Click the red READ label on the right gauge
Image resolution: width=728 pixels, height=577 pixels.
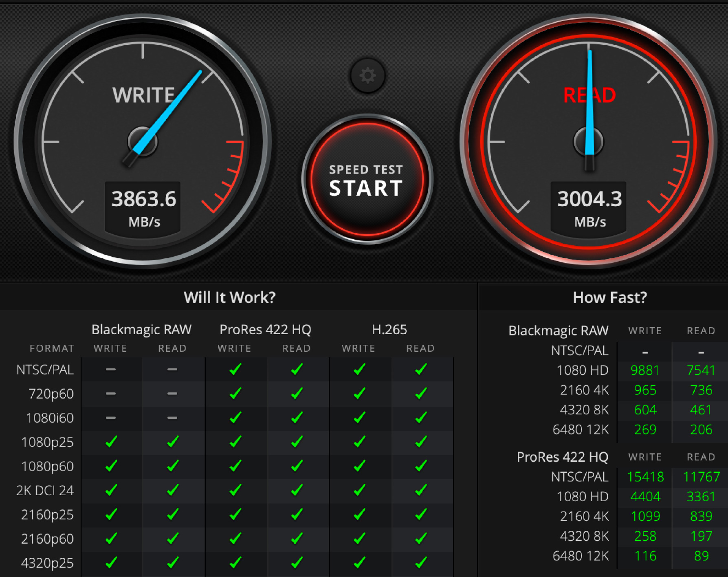click(x=589, y=95)
